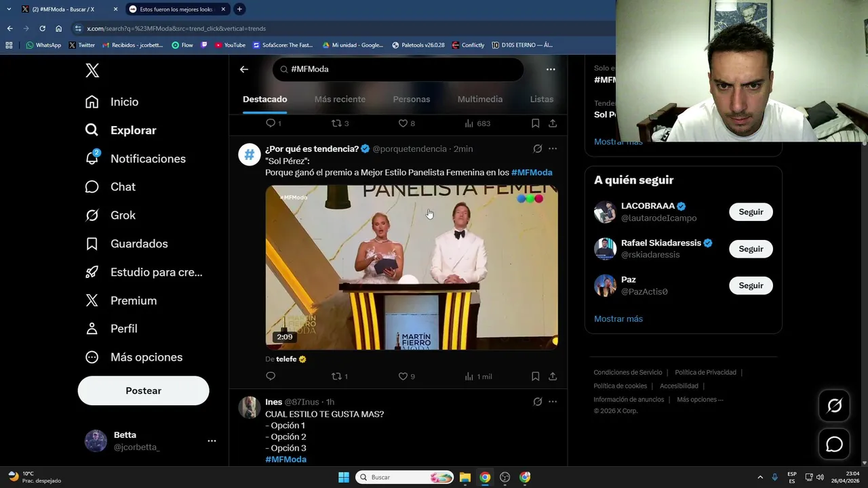
Task: Switch to Más reciente tab
Action: [x=340, y=99]
